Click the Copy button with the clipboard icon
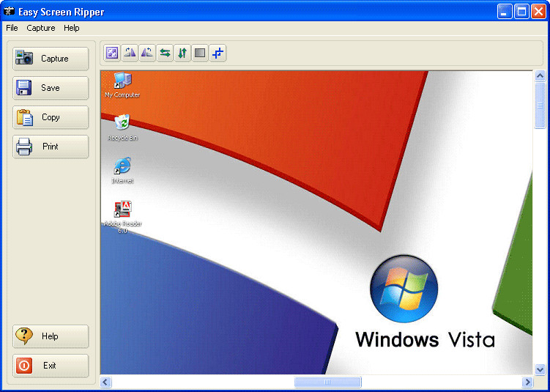Viewport: 550px width, 392px height. coord(51,117)
